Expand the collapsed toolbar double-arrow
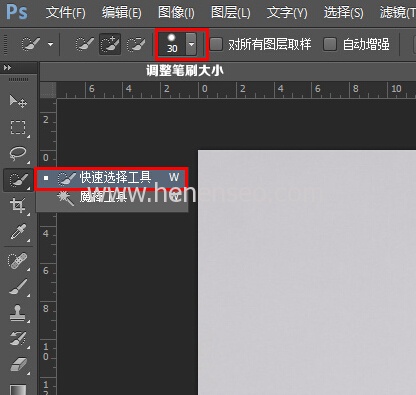 [7, 68]
